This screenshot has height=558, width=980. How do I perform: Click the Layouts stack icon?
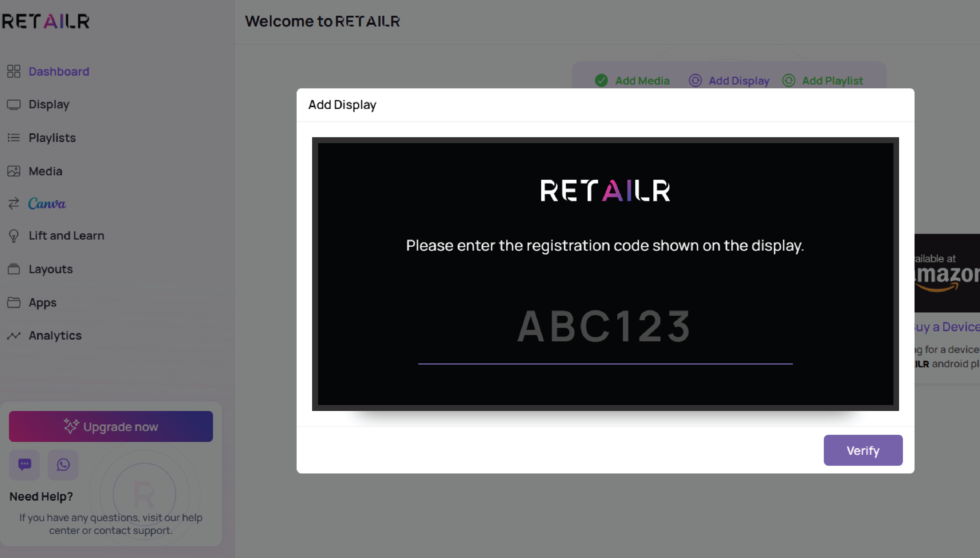pos(14,269)
